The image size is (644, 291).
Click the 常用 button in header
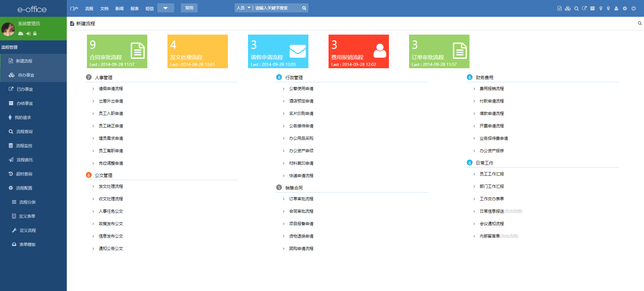coord(189,8)
